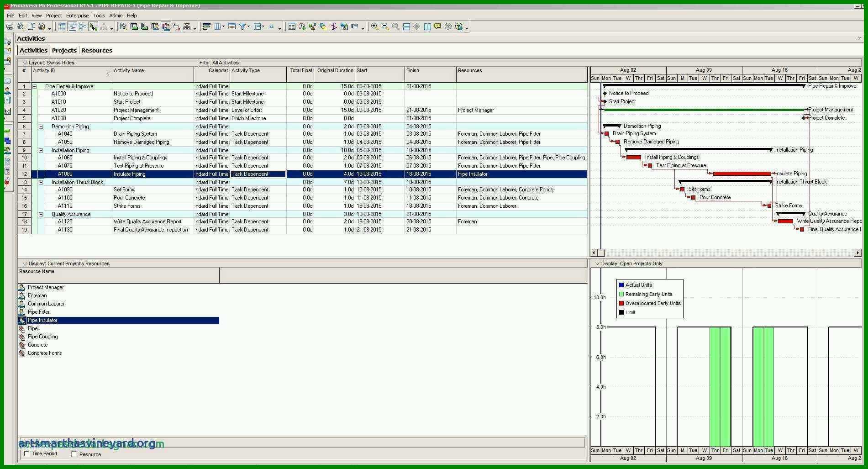
Task: Collapse the Quality Assurance group
Action: [41, 214]
